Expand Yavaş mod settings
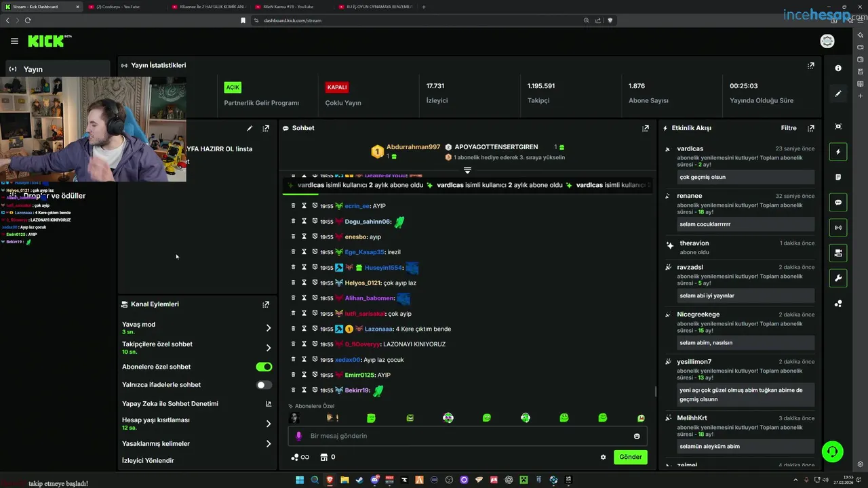The height and width of the screenshot is (488, 868). point(269,328)
